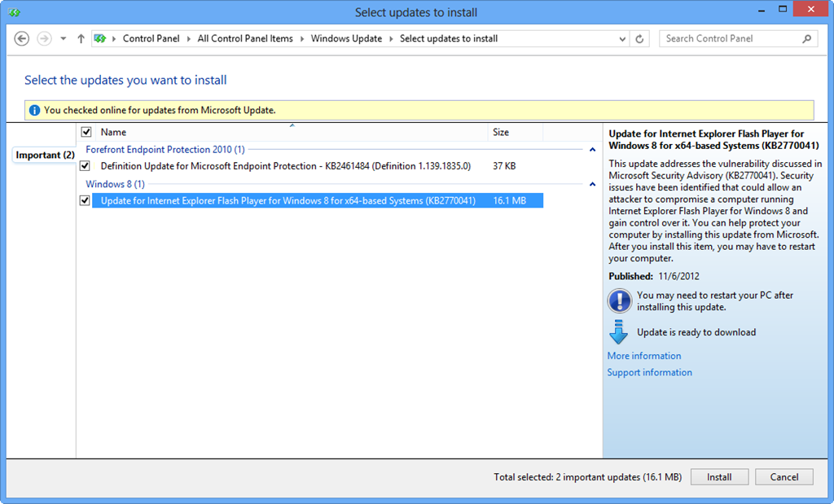This screenshot has height=504, width=834.
Task: Click the search magnifier icon
Action: pos(805,38)
